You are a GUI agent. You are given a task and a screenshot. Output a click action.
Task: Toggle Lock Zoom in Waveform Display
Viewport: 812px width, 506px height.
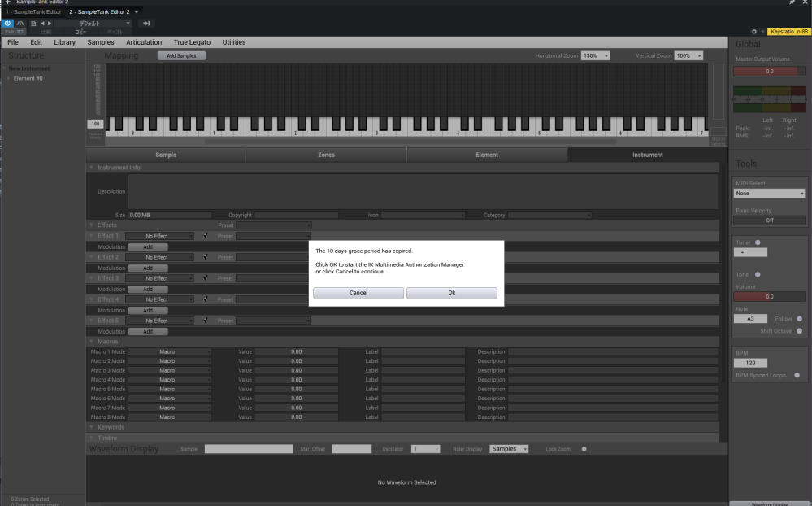(x=584, y=449)
